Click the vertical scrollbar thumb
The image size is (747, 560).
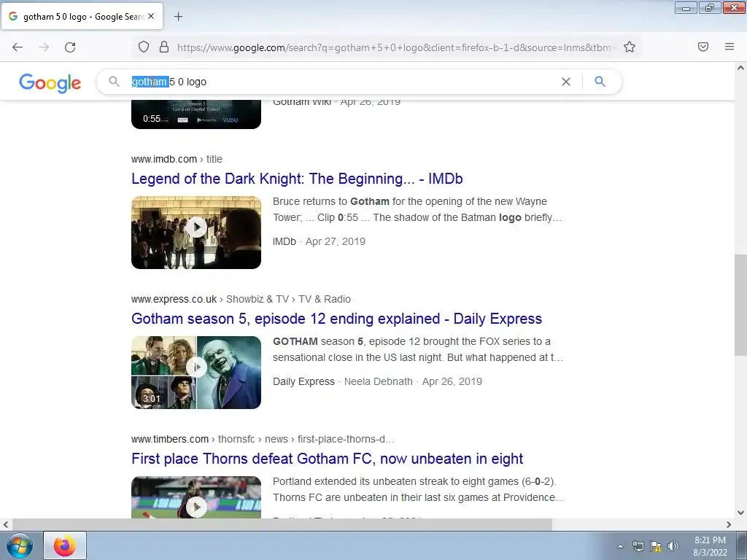740,305
